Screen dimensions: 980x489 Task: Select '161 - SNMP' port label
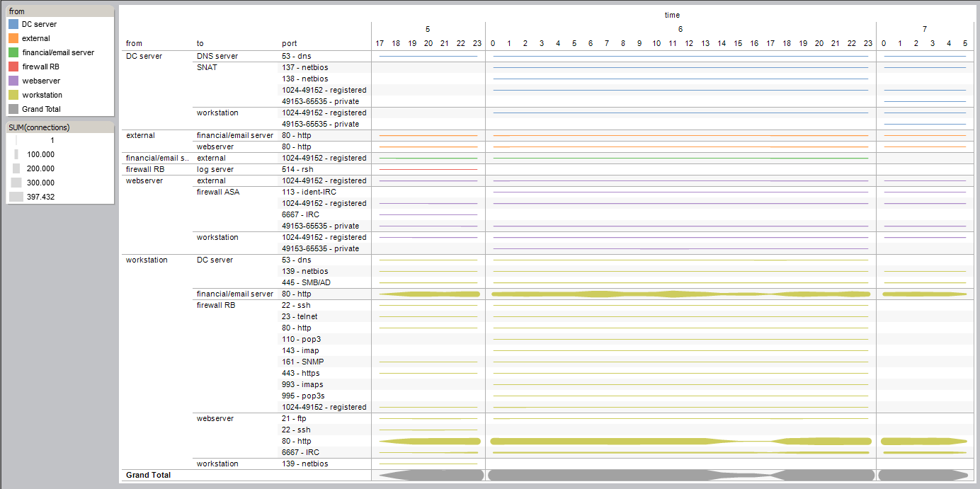coord(302,362)
